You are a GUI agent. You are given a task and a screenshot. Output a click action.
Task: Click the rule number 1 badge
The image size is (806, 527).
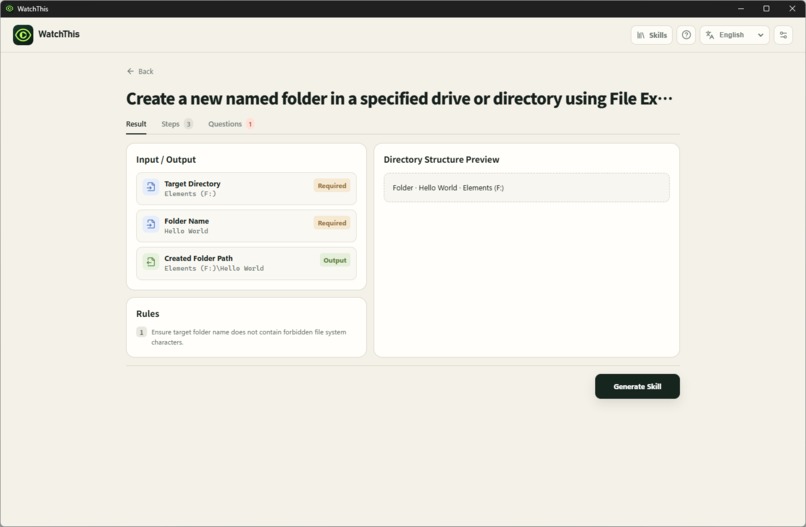click(141, 332)
